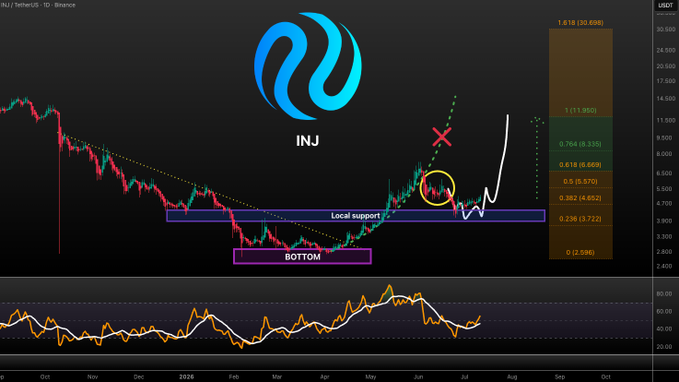This screenshot has height=382, width=679.
Task: Click the RSI 20.00 scale label
Action: [664, 346]
